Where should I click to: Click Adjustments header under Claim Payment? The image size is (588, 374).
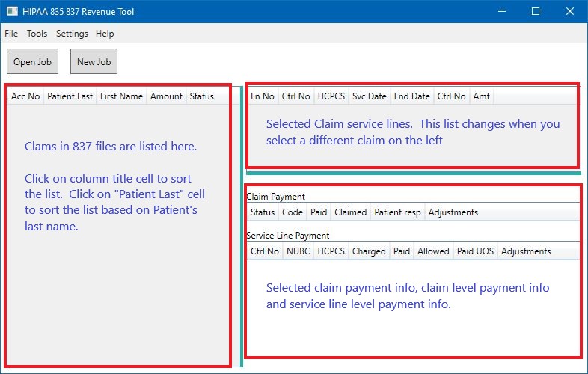click(x=453, y=212)
